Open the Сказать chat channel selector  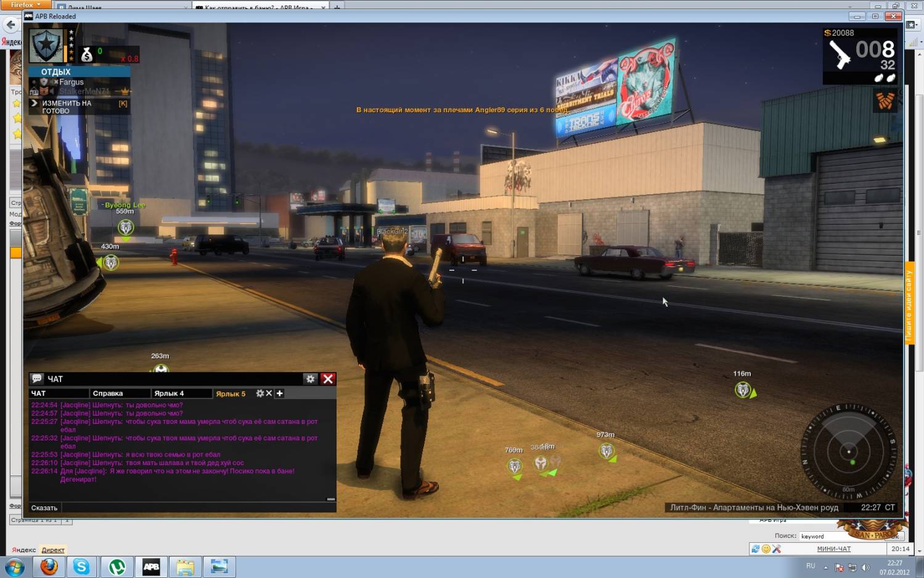44,508
